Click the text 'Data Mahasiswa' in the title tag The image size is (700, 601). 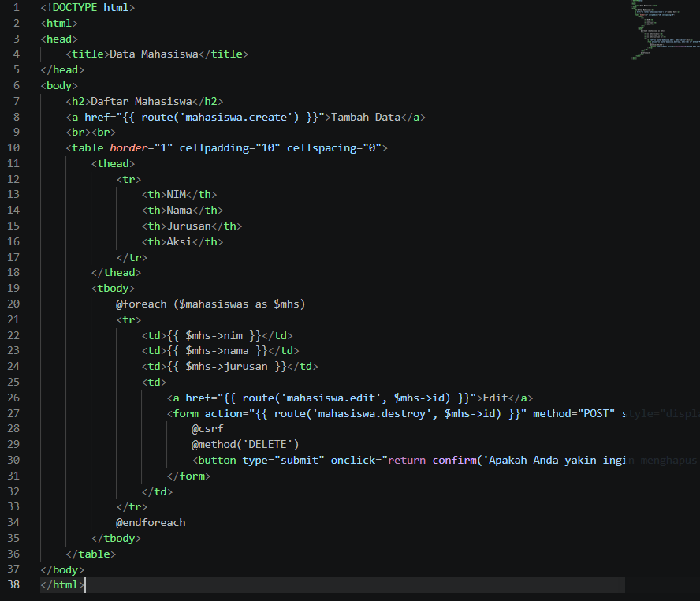click(154, 54)
